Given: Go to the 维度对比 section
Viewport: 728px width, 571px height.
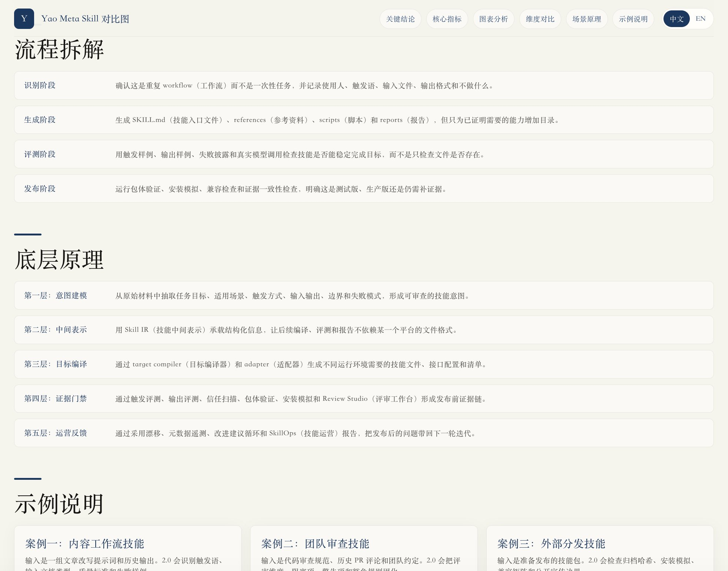Looking at the screenshot, I should [540, 19].
